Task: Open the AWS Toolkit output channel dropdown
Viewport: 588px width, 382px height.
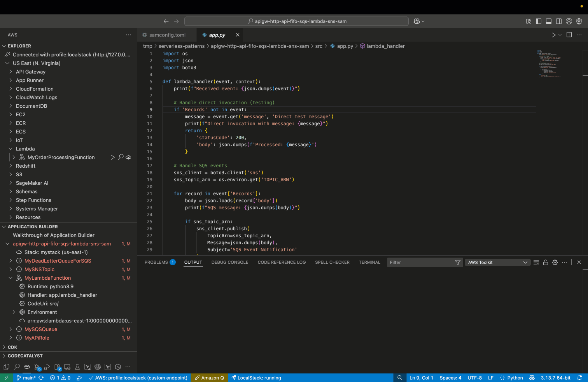Action: pos(497,263)
